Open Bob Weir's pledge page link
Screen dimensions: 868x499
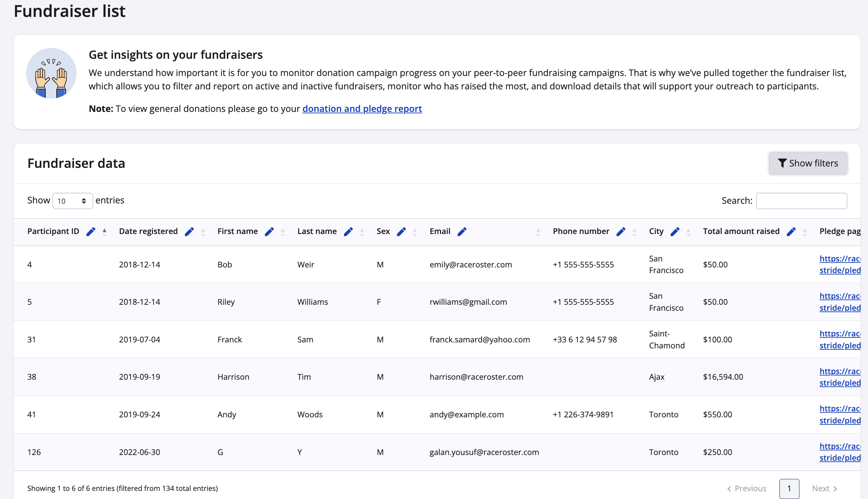point(840,264)
